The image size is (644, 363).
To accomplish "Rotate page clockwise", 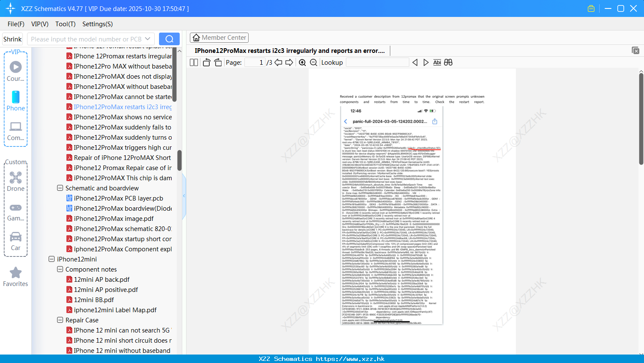I will pyautogui.click(x=218, y=63).
